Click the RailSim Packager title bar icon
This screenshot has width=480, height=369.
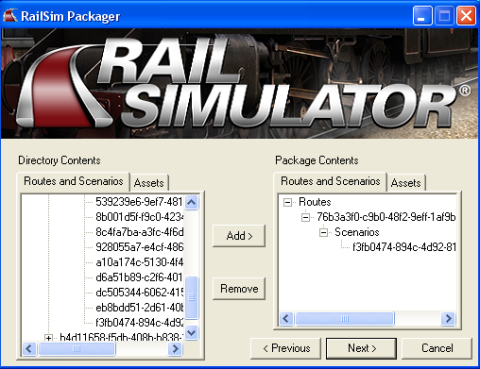(10, 15)
